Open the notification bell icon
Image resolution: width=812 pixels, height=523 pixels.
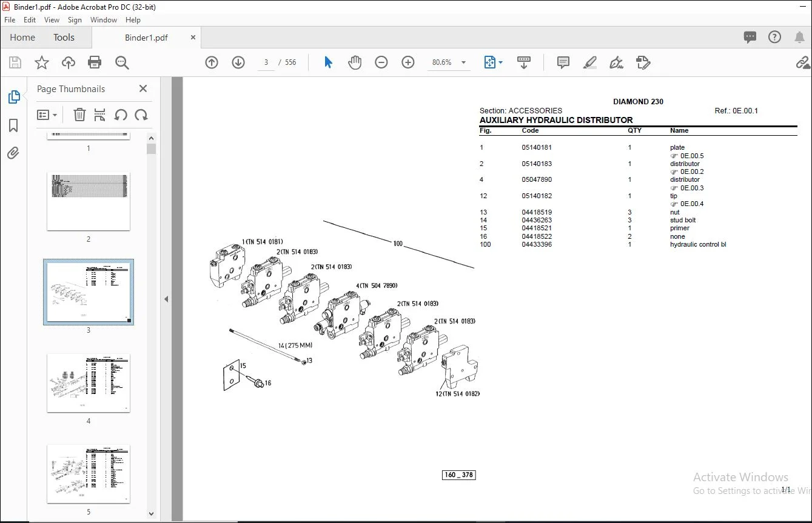(x=800, y=38)
